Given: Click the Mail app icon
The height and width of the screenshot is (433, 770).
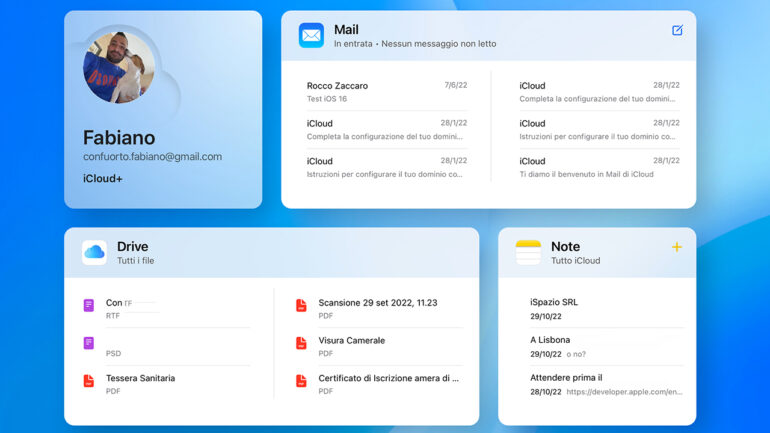Looking at the screenshot, I should pos(311,36).
